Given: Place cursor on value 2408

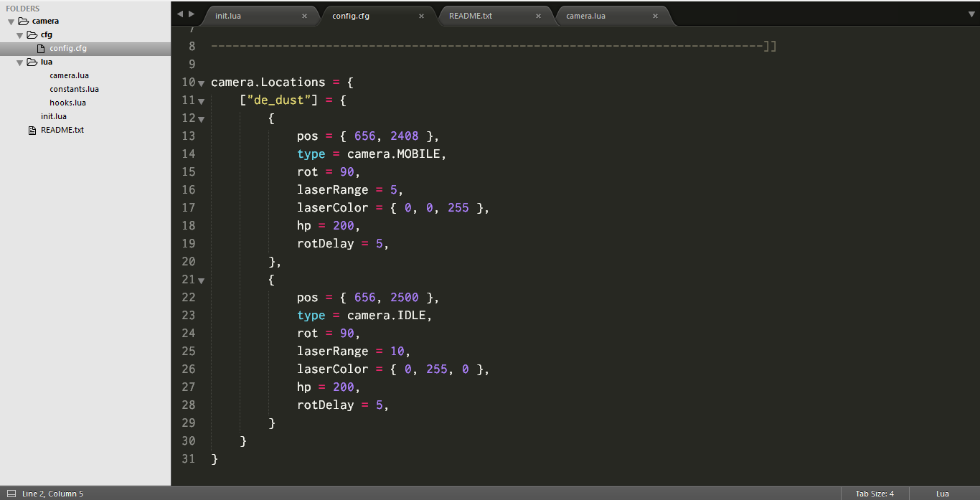Looking at the screenshot, I should tap(405, 136).
